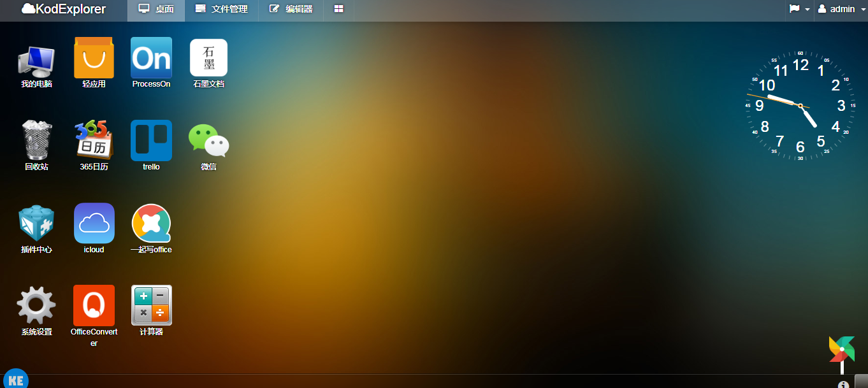Open the 编辑器 editor tab
This screenshot has width=868, height=388.
click(x=290, y=10)
